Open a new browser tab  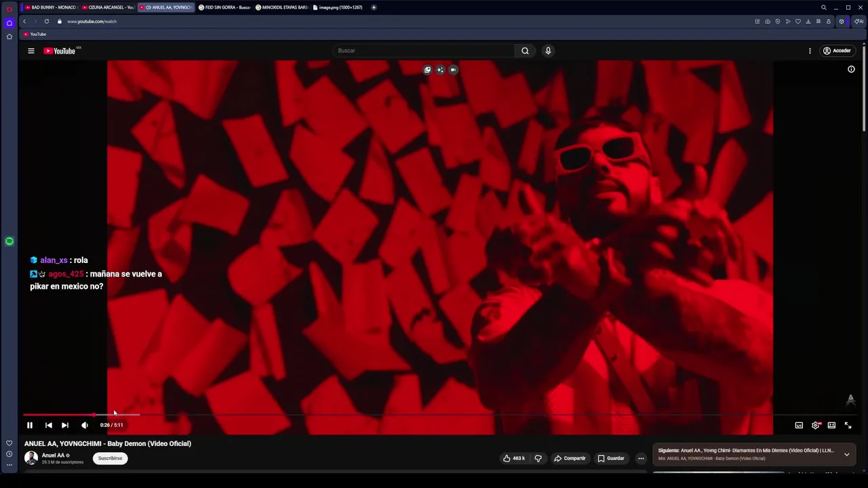pyautogui.click(x=374, y=7)
